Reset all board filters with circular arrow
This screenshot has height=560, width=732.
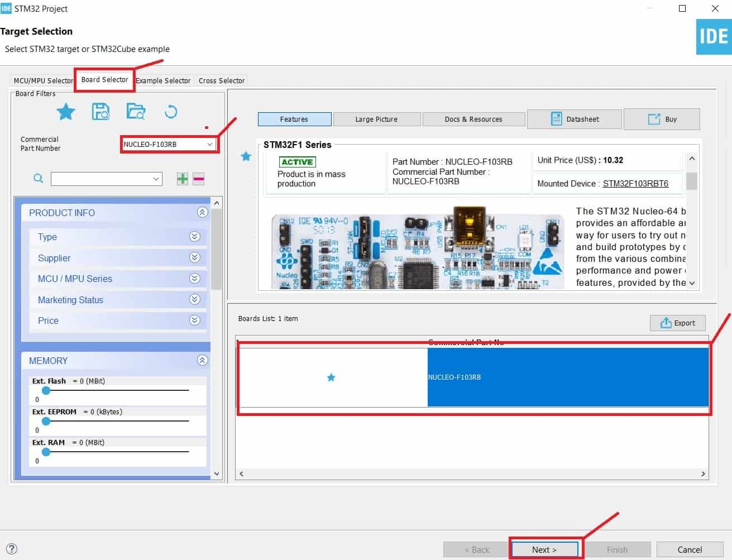click(x=171, y=112)
